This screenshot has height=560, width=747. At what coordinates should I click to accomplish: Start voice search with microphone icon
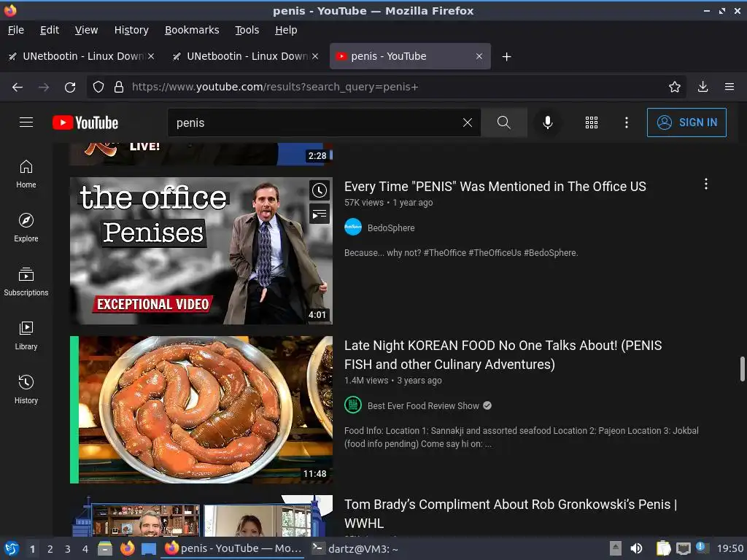point(548,122)
